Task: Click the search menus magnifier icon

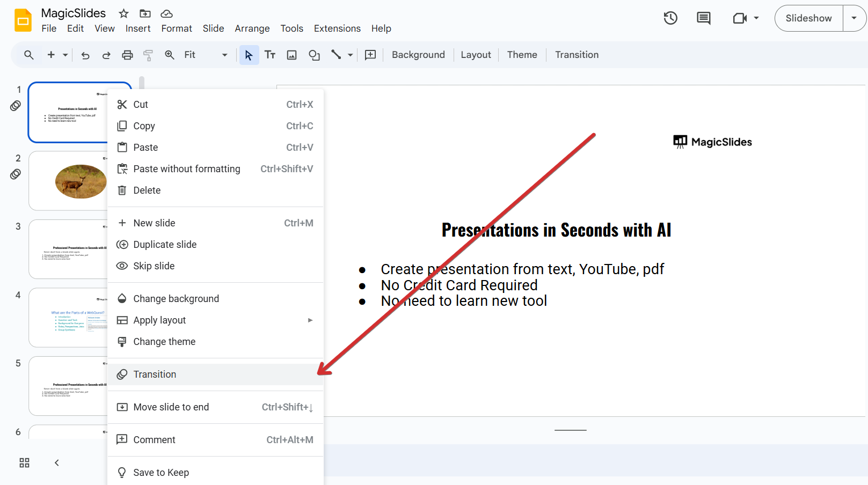Action: click(x=29, y=55)
